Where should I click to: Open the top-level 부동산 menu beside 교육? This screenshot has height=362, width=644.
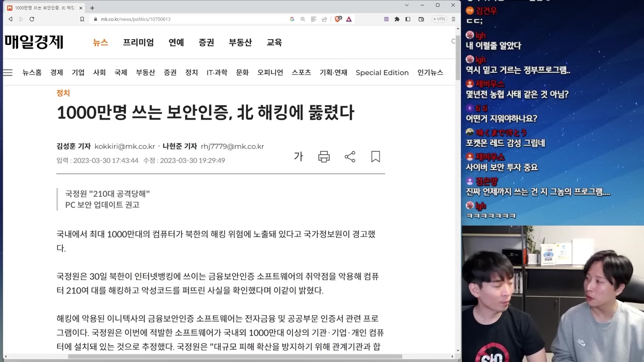pyautogui.click(x=241, y=42)
